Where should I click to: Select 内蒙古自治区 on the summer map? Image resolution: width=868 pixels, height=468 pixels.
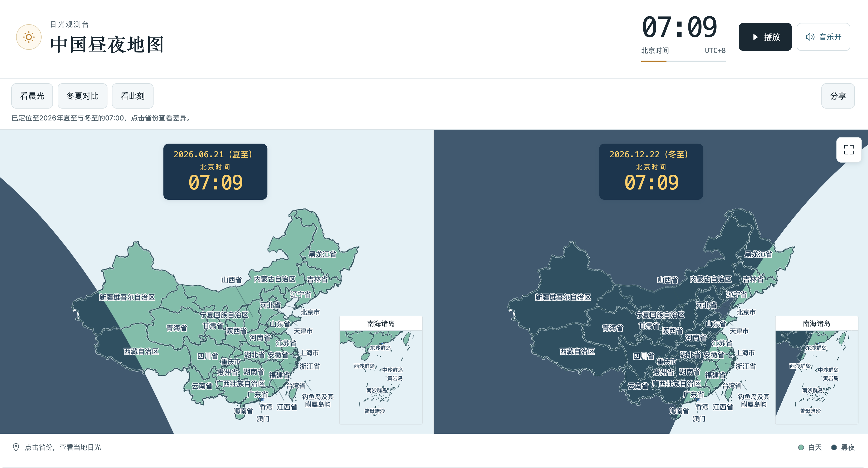coord(275,279)
